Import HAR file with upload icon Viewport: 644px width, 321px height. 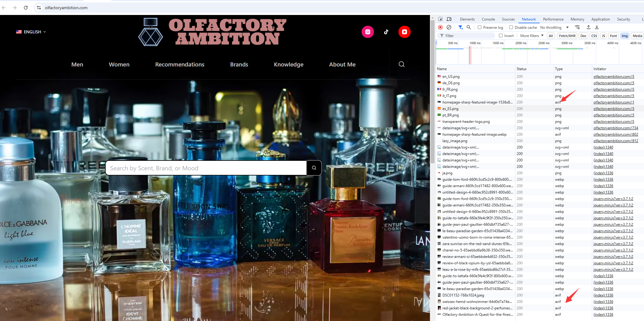click(588, 27)
